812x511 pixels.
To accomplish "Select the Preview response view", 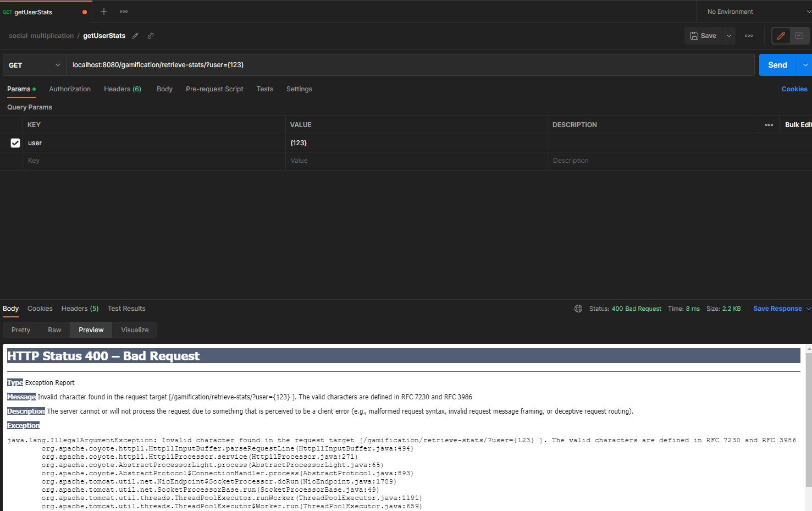I will [x=91, y=330].
